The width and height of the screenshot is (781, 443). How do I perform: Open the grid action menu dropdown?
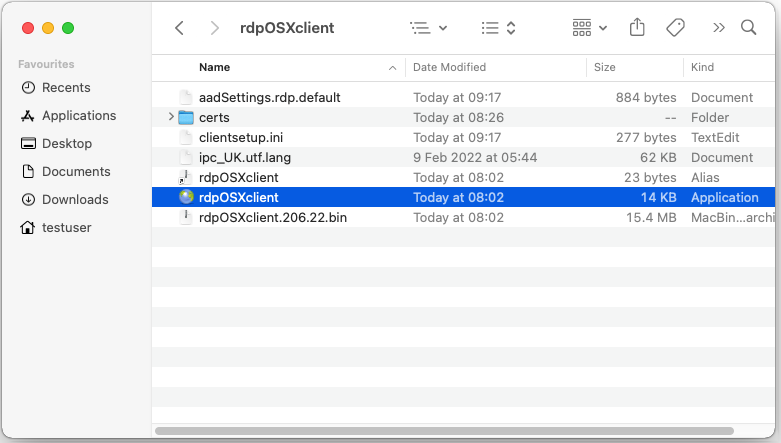(x=590, y=28)
